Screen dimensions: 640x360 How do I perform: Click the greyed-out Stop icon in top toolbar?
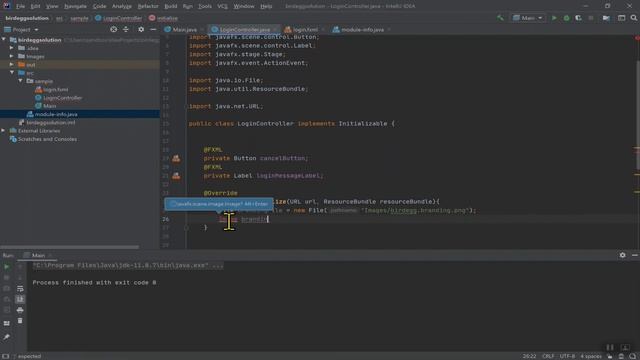tap(591, 18)
